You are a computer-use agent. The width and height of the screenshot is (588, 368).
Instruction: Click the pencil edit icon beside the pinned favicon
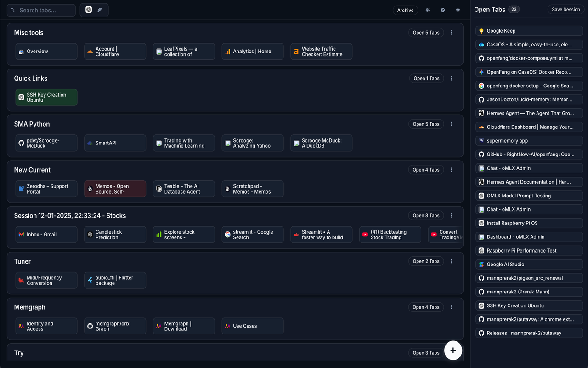[x=100, y=10]
